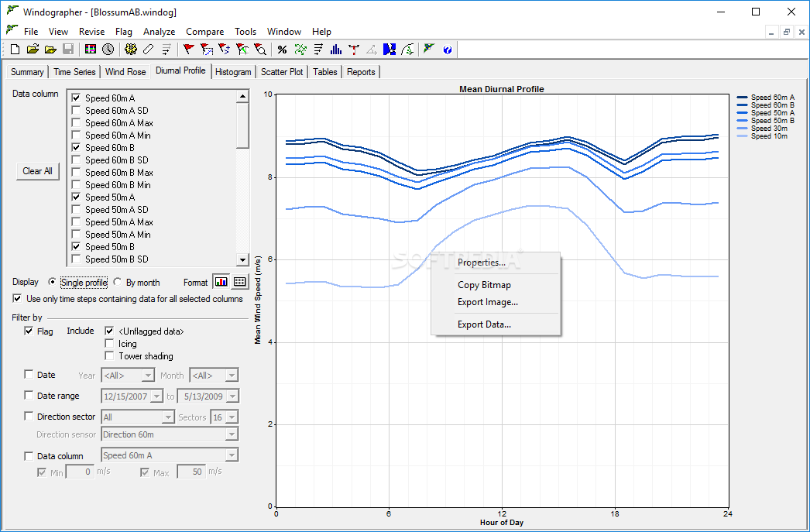Open the Analyze menu

tap(159, 32)
